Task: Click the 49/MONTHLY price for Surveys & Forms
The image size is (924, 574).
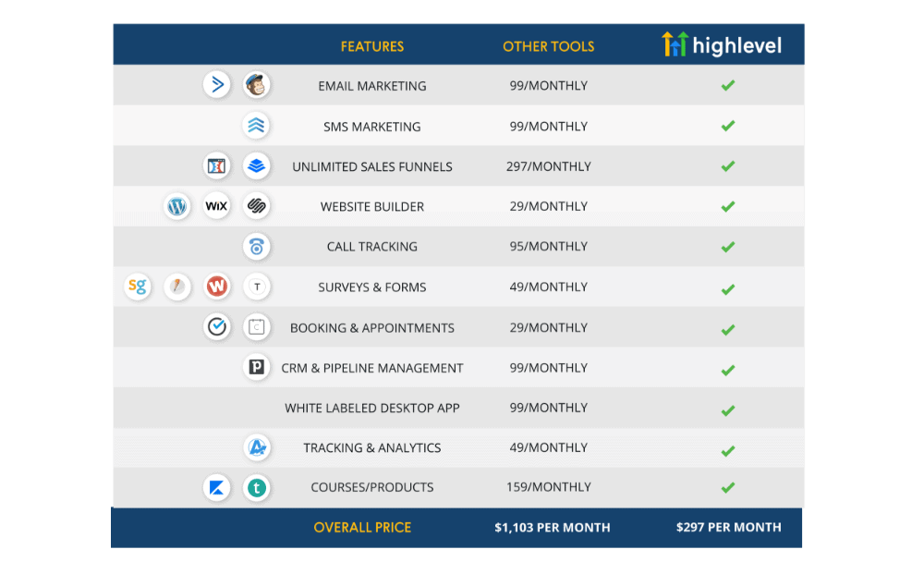Action: point(548,287)
